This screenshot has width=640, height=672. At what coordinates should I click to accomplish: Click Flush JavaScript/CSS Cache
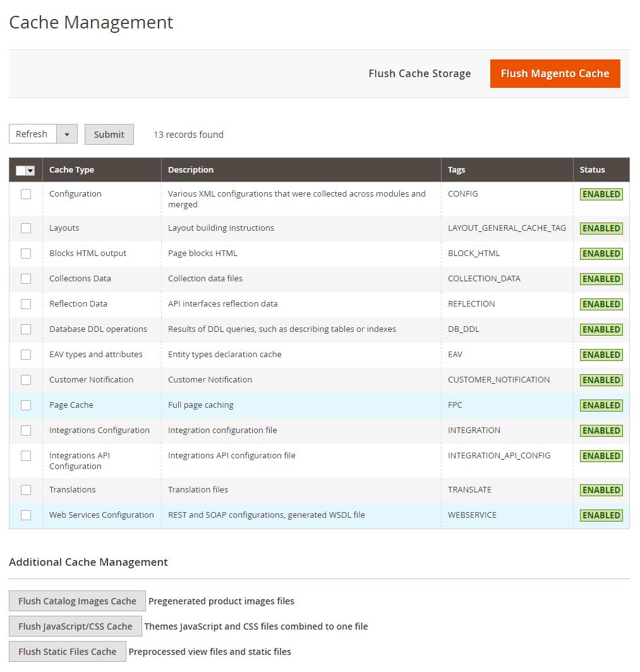point(75,626)
